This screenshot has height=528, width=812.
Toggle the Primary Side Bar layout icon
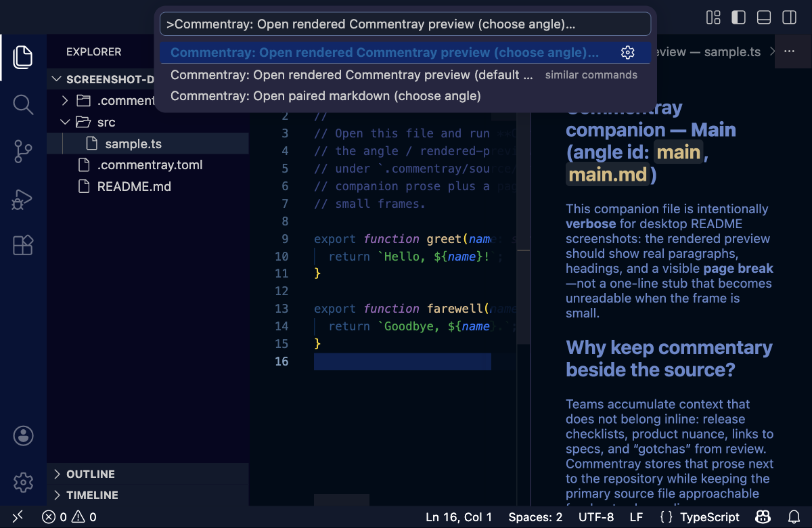click(738, 17)
